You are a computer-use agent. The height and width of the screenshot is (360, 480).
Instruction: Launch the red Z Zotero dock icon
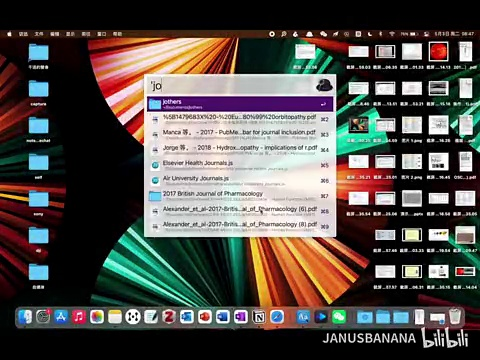[169, 317]
